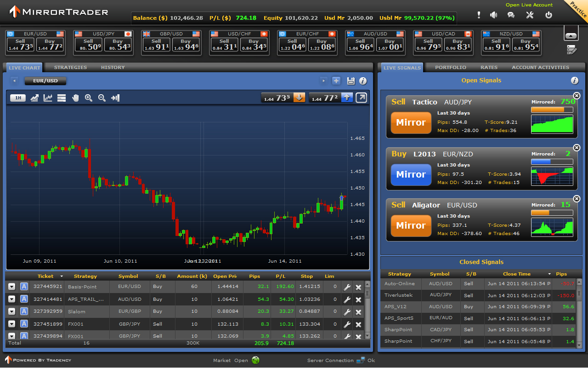Toggle the A mode button for Basis-Point trade
The image size is (588, 368).
pos(24,287)
